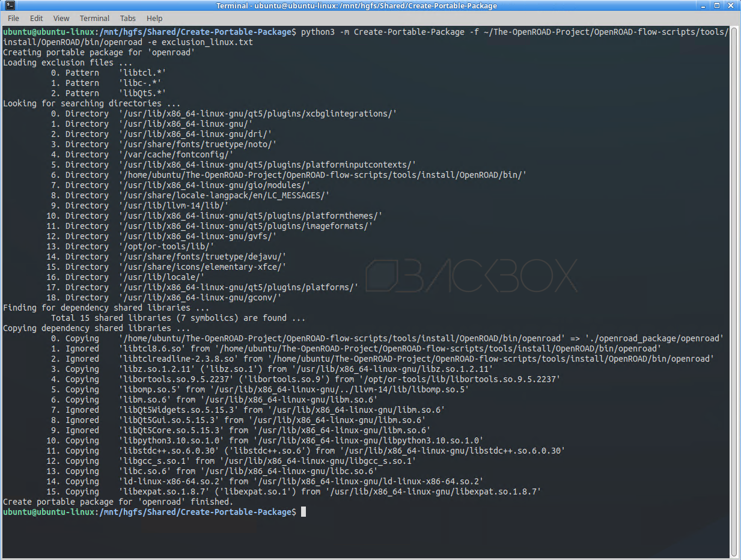The image size is (741, 560).
Task: Click the gio/modules directory path
Action: pos(215,185)
